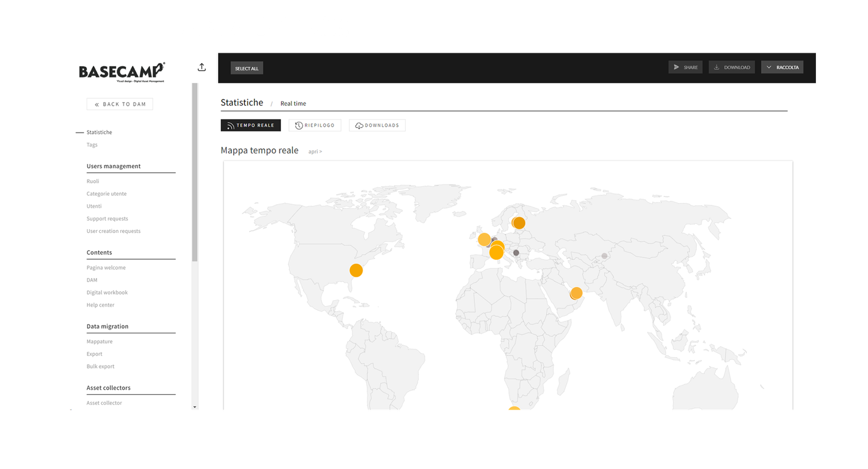Click the upload icon beside the Basecamp logo
The height and width of the screenshot is (469, 868).
tap(202, 67)
